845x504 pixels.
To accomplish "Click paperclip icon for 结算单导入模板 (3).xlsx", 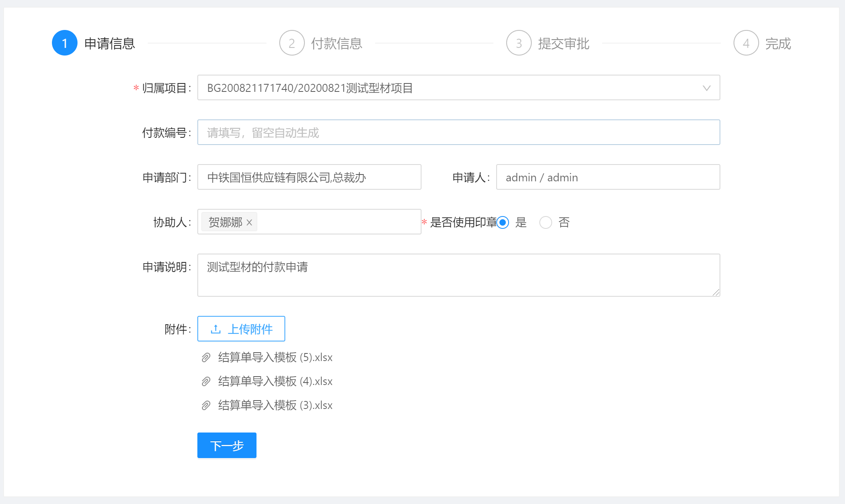I will pyautogui.click(x=206, y=405).
